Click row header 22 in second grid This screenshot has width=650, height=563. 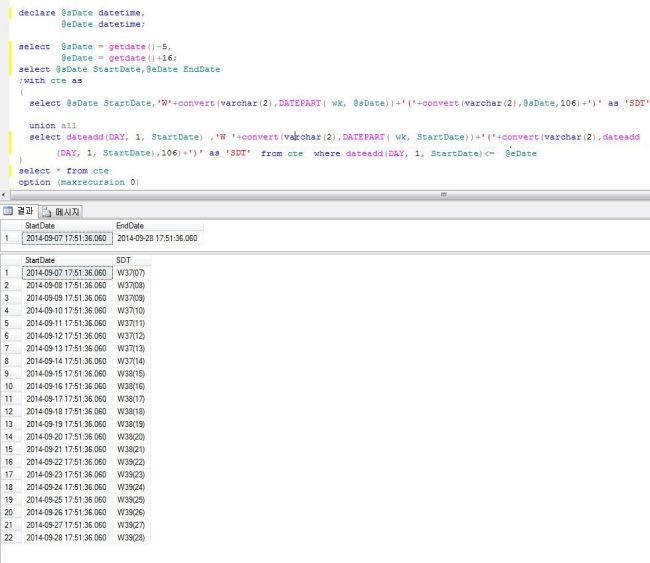(x=11, y=537)
